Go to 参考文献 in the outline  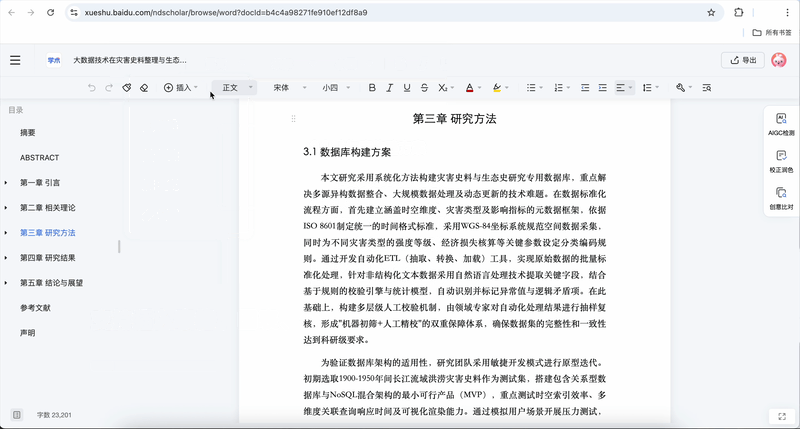pyautogui.click(x=35, y=308)
